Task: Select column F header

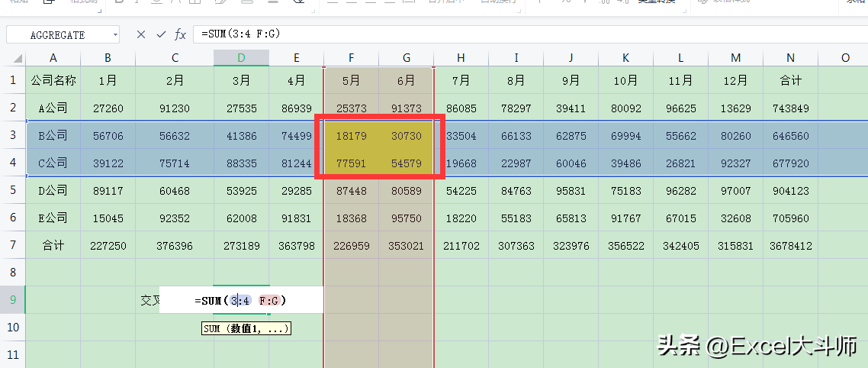Action: [352, 57]
